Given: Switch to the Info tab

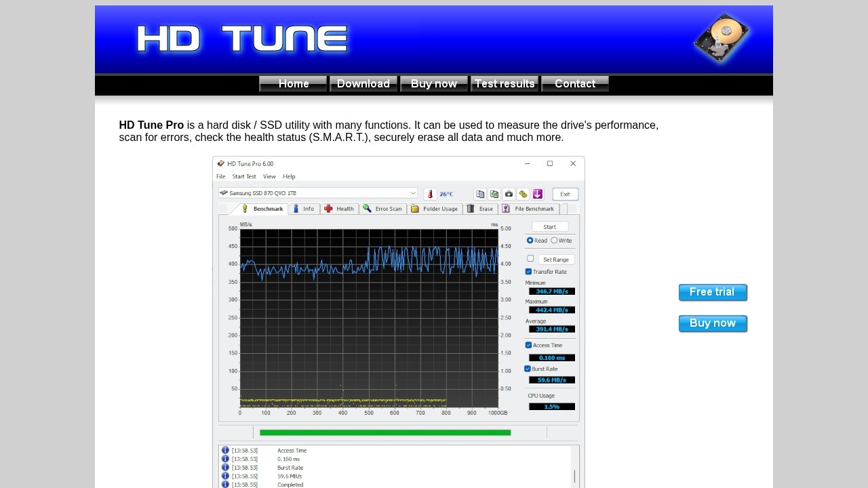Looking at the screenshot, I should (x=304, y=209).
